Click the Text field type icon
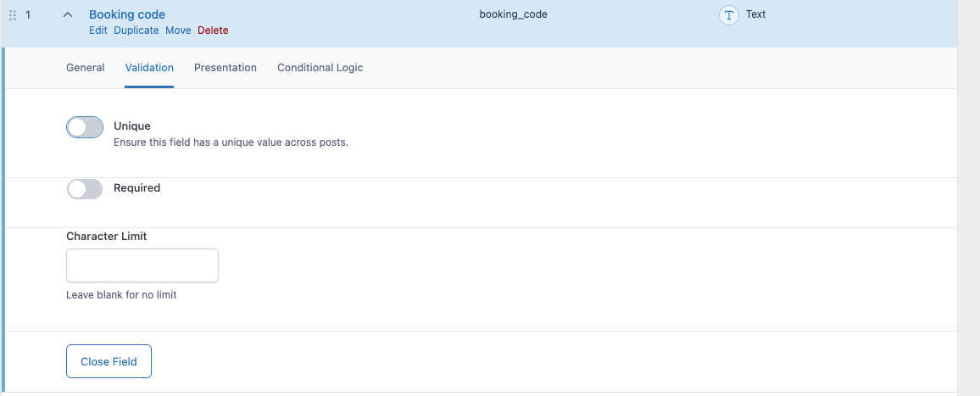This screenshot has width=980, height=396. pyautogui.click(x=729, y=15)
